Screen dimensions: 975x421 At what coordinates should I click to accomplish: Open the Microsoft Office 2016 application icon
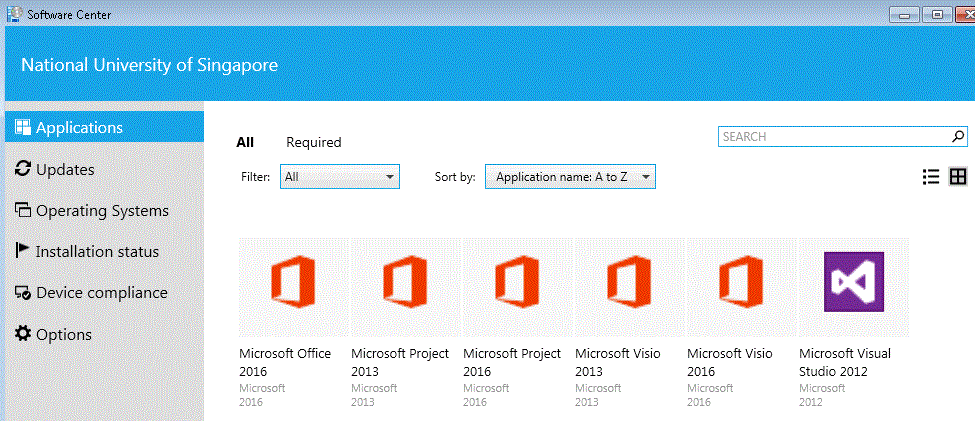point(293,288)
